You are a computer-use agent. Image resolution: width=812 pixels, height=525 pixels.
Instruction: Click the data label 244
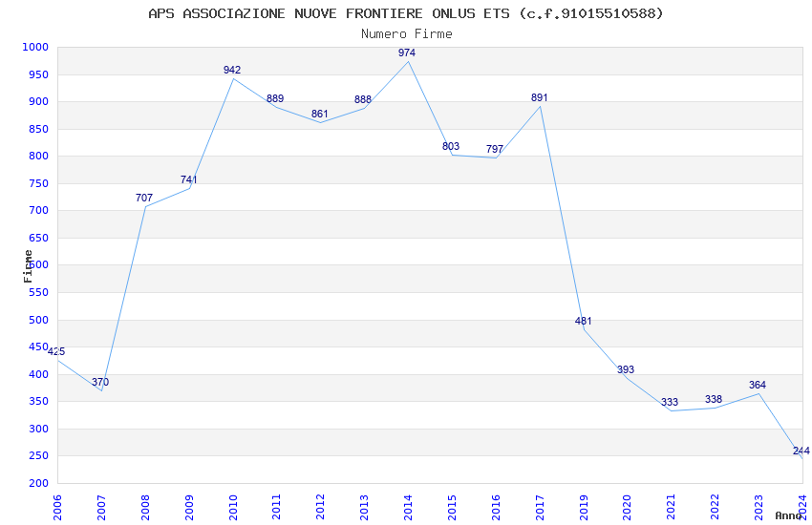click(801, 451)
